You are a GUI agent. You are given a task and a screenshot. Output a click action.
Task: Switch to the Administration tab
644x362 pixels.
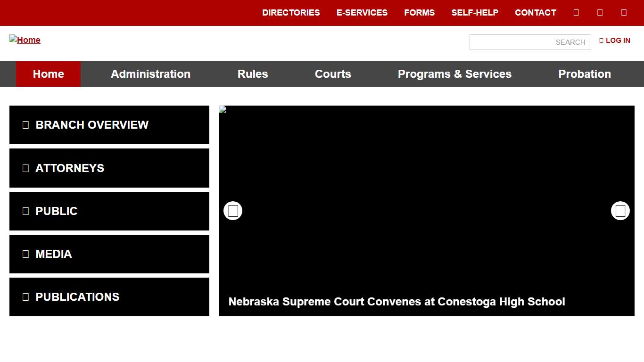tap(150, 74)
